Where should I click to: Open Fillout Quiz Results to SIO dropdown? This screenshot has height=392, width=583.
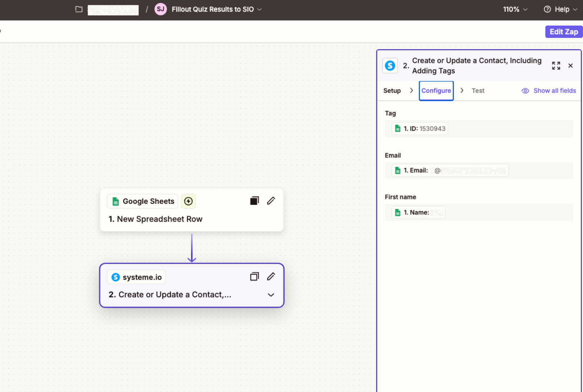coord(217,9)
